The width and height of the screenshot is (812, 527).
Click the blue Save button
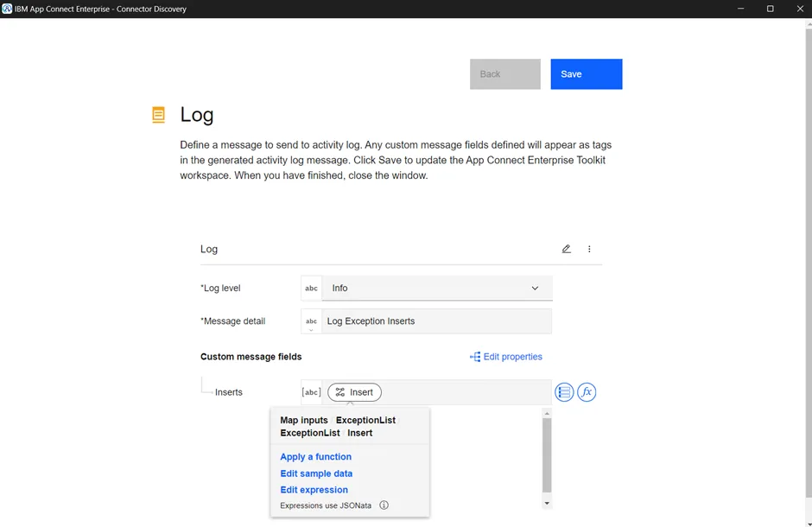point(587,74)
